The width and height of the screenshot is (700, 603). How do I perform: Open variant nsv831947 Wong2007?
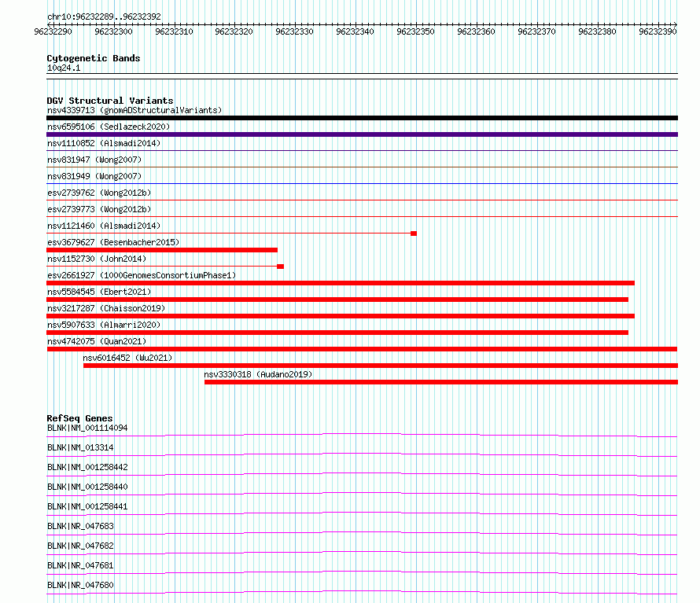[94, 160]
